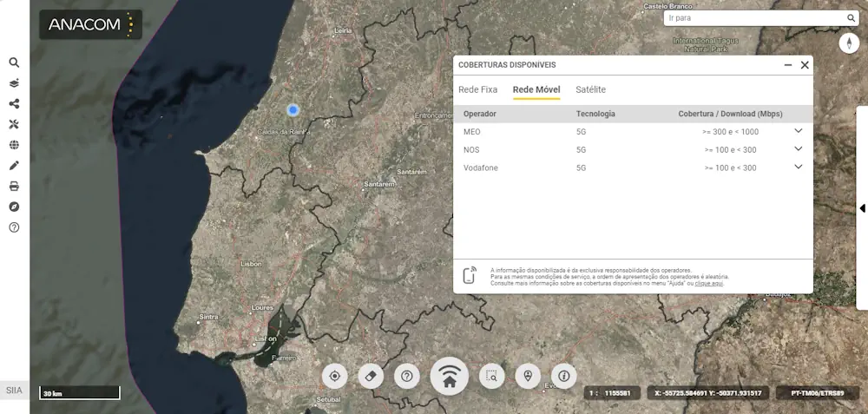868x414 pixels.
Task: Click the eraser clear button
Action: click(371, 377)
